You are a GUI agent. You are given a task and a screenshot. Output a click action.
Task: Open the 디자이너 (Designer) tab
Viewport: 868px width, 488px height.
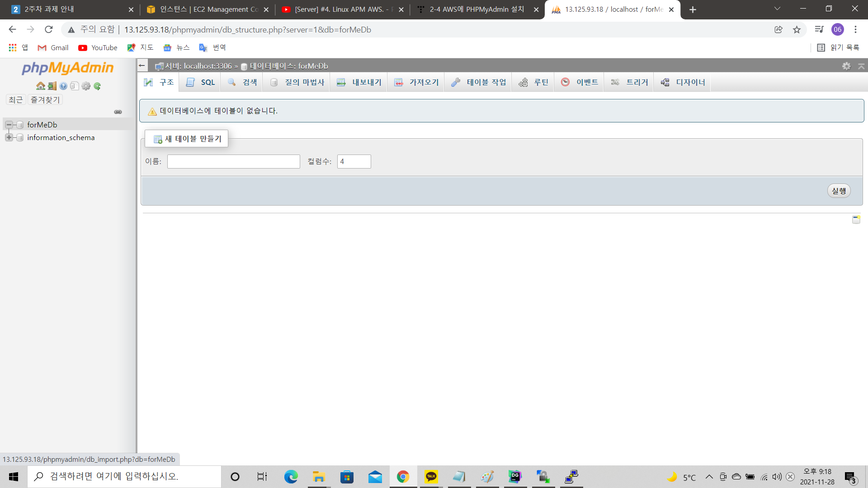point(683,82)
